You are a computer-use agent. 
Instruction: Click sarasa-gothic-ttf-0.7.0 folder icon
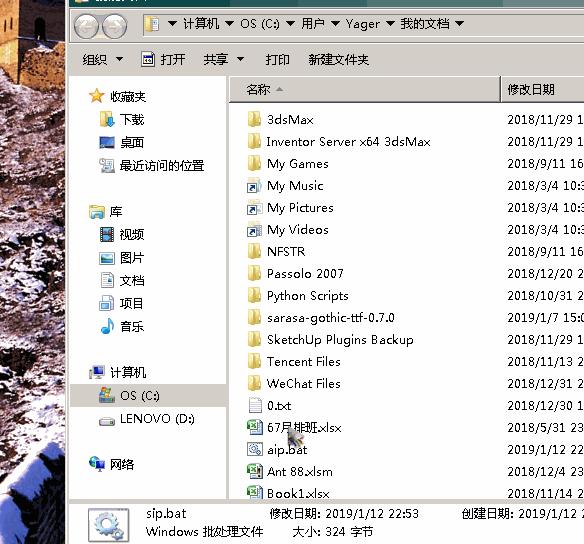coord(254,317)
